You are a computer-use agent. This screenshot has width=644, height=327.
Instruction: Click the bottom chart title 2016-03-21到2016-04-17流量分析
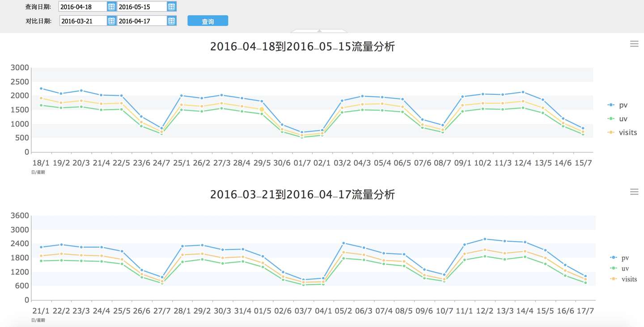[303, 195]
